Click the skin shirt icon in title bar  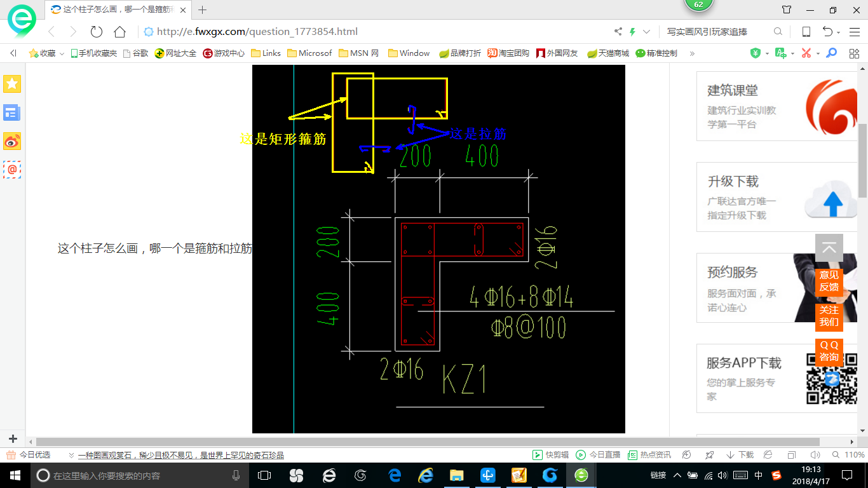(x=787, y=10)
